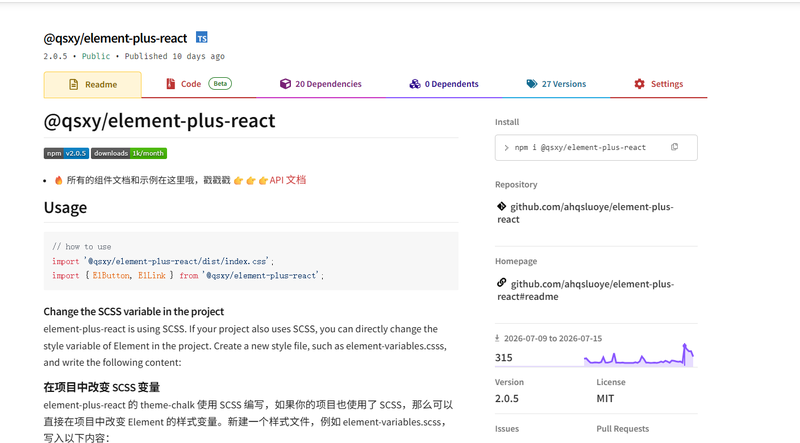Viewport: 800px width, 443px height.
Task: Click the fire emoji in the bullet
Action: click(x=59, y=180)
